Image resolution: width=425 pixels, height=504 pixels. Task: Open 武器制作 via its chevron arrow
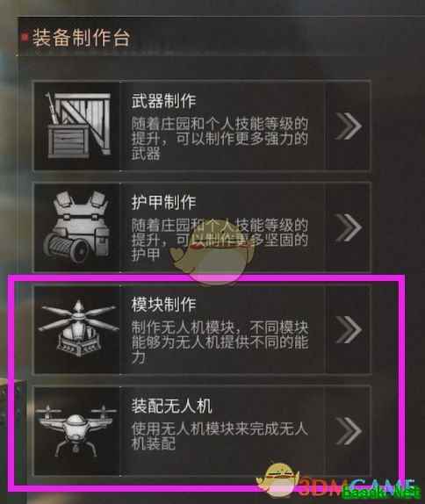click(x=348, y=126)
